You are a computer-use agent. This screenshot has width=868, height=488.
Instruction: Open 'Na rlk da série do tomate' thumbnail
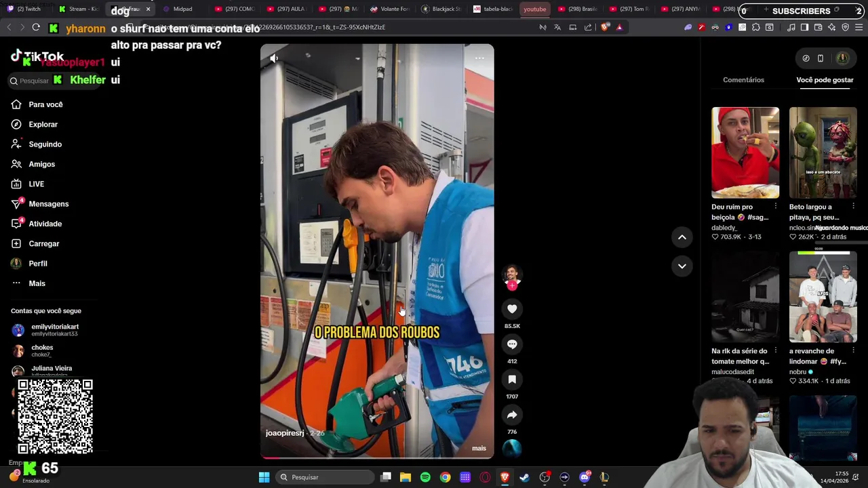coord(745,297)
